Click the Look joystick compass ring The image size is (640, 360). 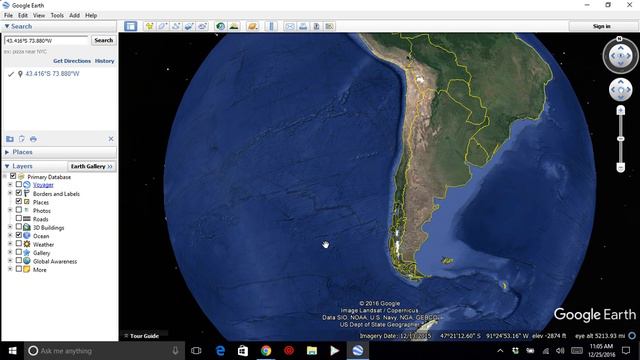coord(620,56)
